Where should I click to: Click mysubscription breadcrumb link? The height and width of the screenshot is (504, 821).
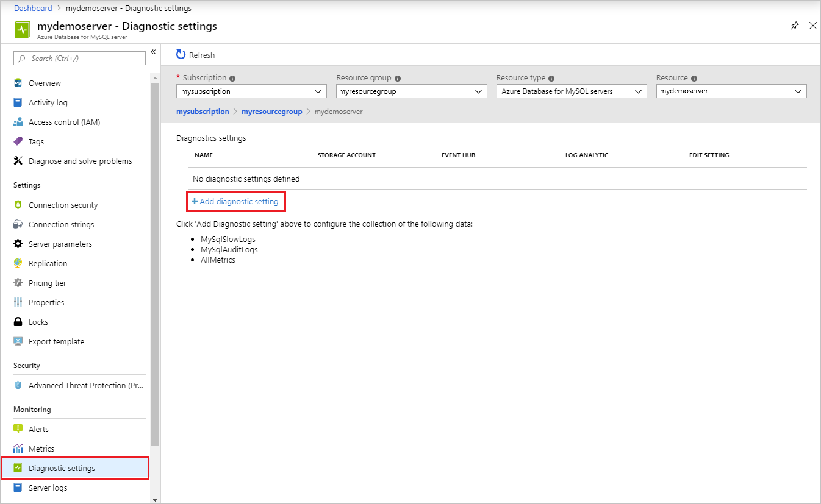[203, 112]
